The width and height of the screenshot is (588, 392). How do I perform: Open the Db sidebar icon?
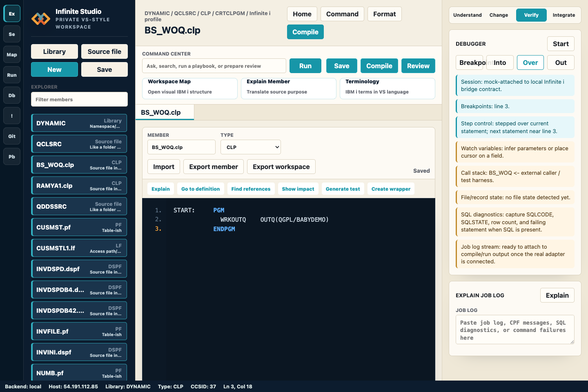(12, 95)
